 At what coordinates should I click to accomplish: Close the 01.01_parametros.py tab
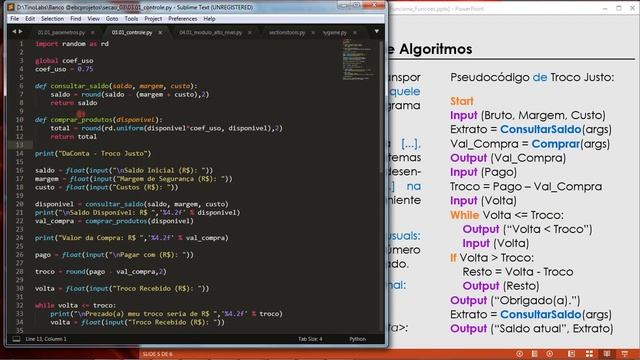coord(93,32)
